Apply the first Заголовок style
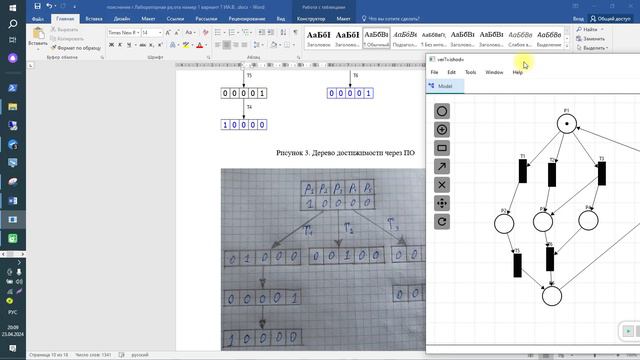The image size is (640, 360). pos(318,38)
